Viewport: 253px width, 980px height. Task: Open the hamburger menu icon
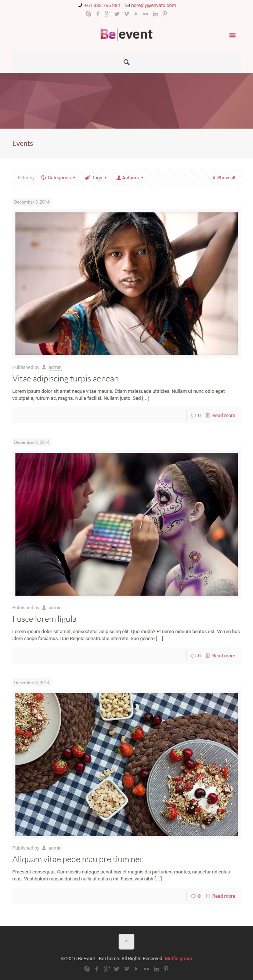[x=232, y=35]
